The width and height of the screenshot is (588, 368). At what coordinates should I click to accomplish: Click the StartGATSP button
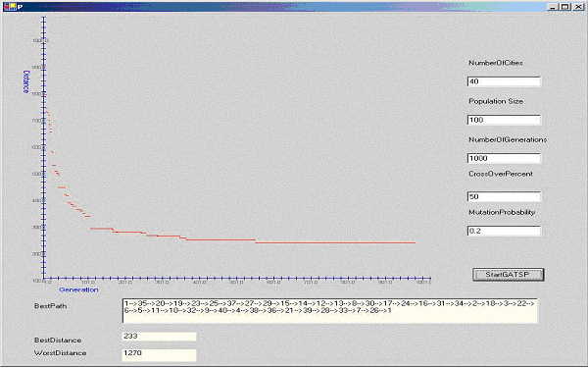point(508,274)
